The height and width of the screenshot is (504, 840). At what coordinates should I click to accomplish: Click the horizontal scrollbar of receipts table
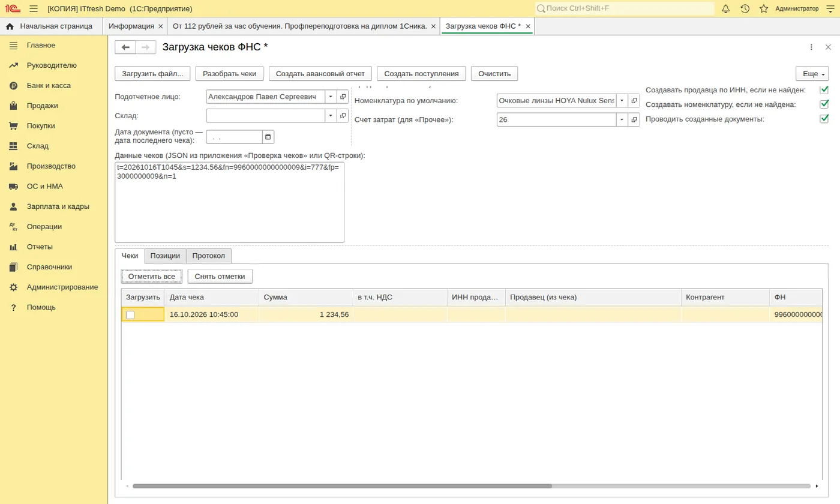pyautogui.click(x=342, y=486)
